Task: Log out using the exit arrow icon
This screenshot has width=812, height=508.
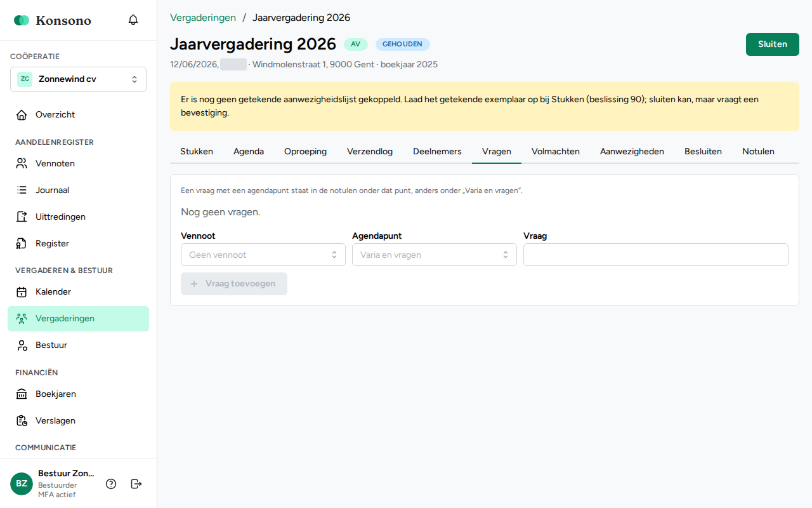Action: (x=136, y=484)
